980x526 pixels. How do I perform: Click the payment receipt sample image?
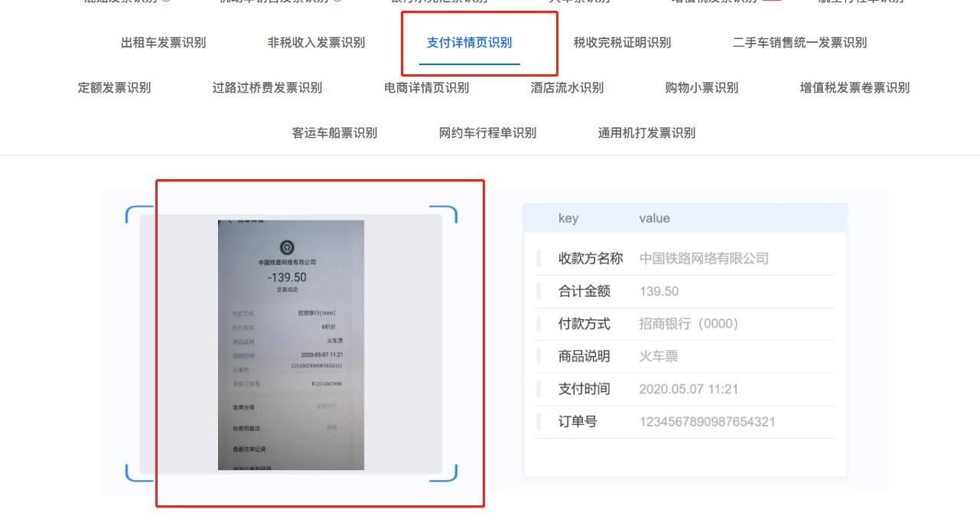[291, 345]
